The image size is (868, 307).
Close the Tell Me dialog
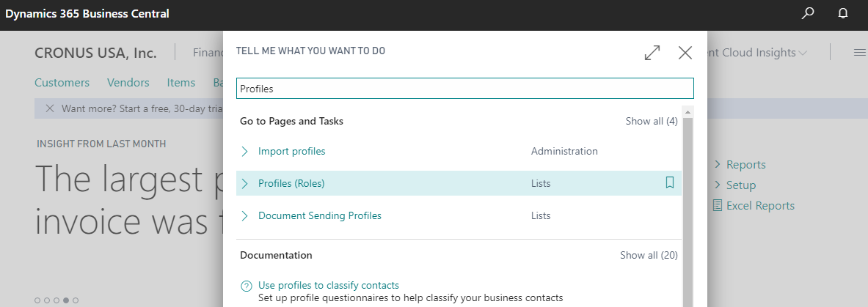point(685,53)
